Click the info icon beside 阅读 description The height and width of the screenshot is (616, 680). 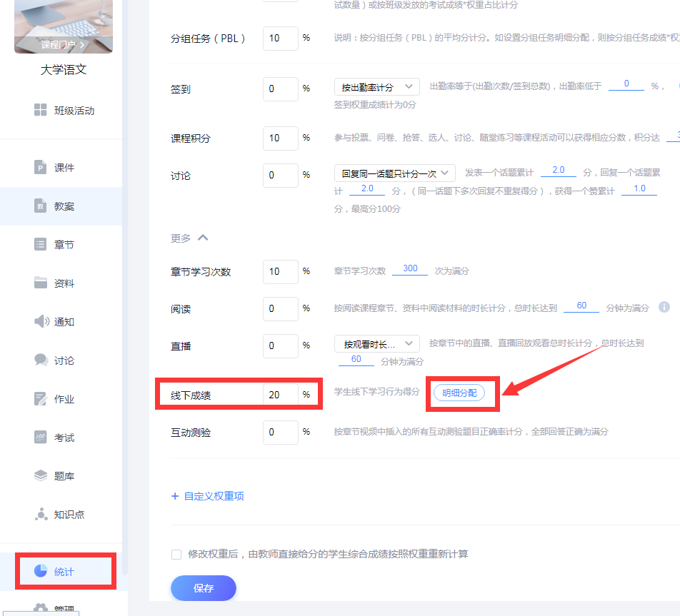[664, 307]
